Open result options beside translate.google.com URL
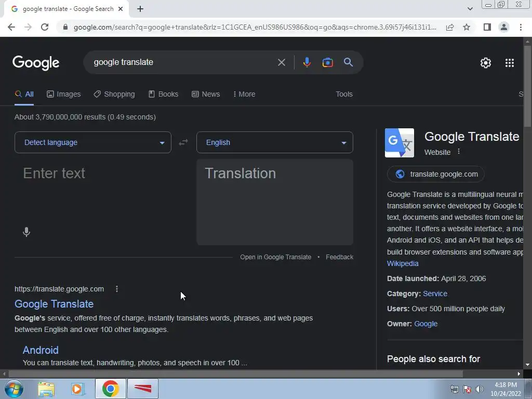This screenshot has width=532, height=399. (117, 289)
